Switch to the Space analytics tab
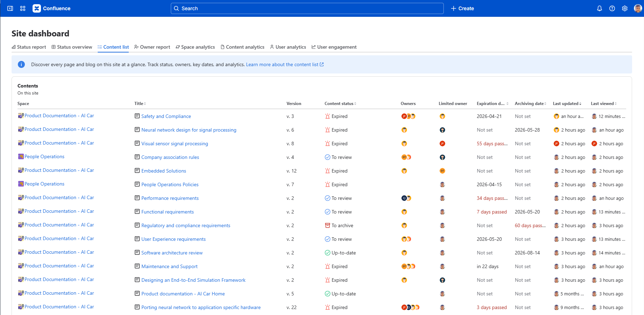The height and width of the screenshot is (315, 644). click(x=195, y=47)
